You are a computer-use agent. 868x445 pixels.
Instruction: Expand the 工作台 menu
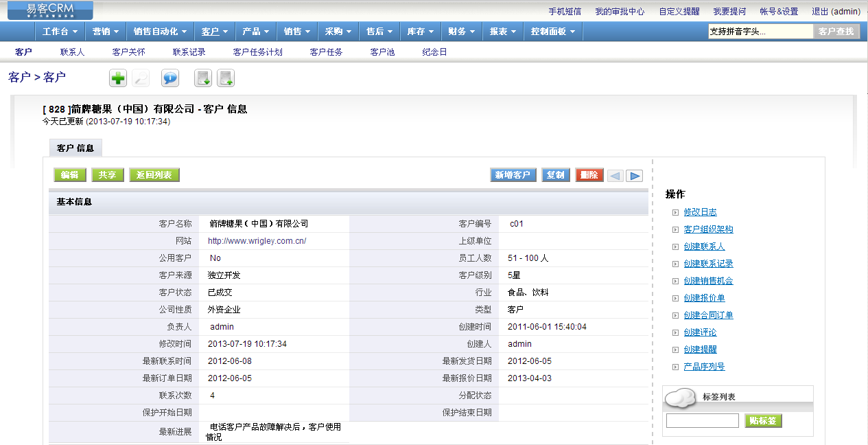point(60,32)
